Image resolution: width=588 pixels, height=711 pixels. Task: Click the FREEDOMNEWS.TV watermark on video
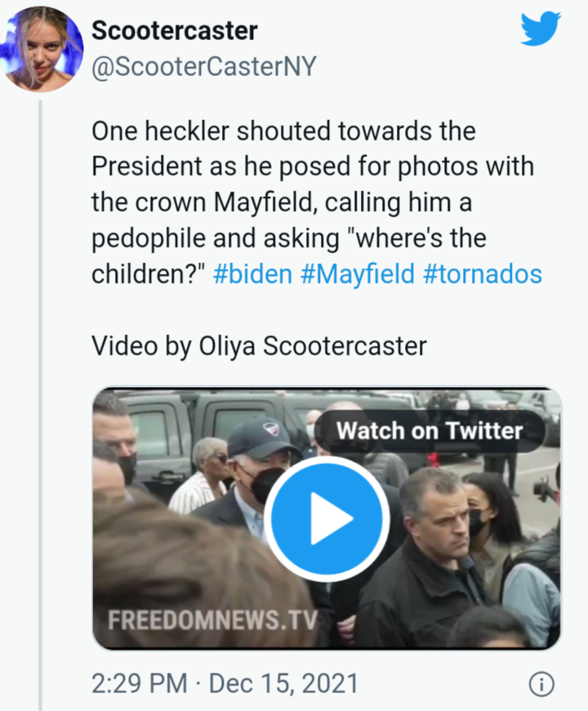[x=212, y=619]
